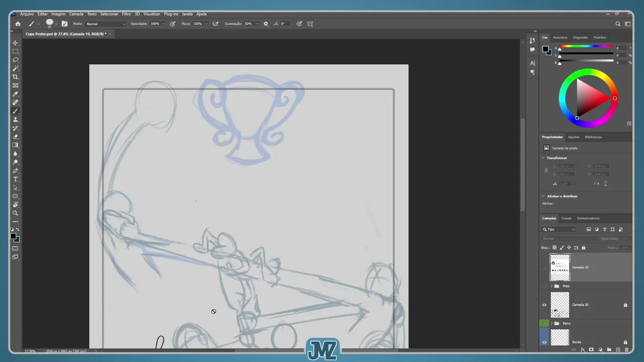Select the Eyedropper tool
644x362 pixels.
(x=16, y=94)
